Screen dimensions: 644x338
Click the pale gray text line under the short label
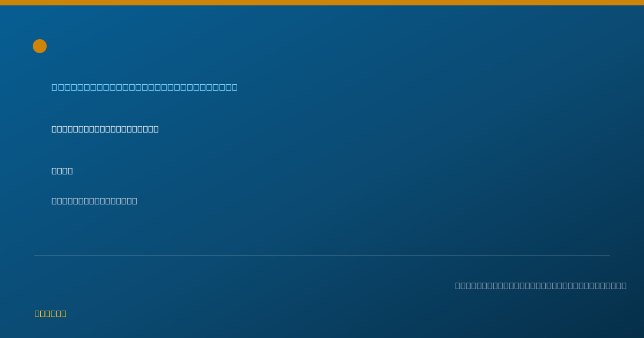[94, 201]
